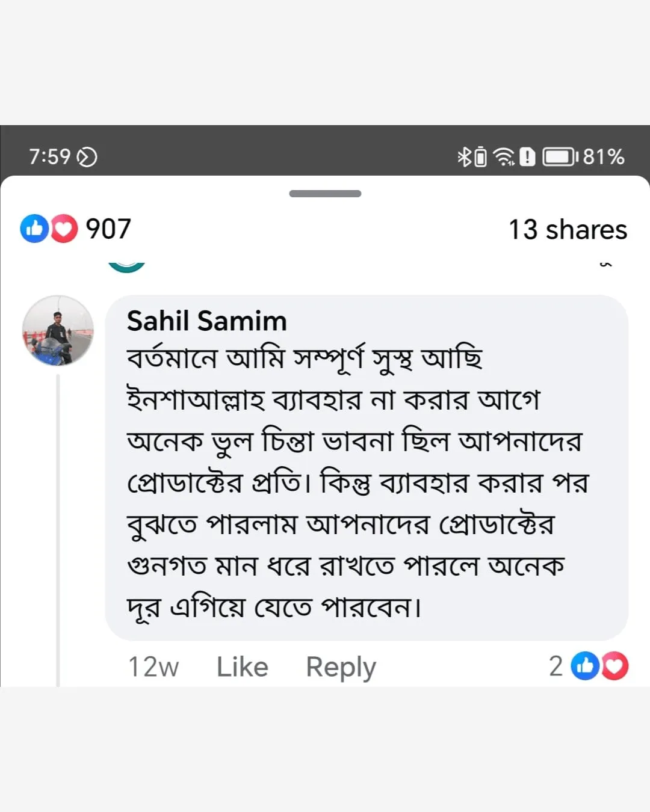Viewport: 650px width, 812px height.
Task: Tap the main battery icon at 81%
Action: (560, 157)
